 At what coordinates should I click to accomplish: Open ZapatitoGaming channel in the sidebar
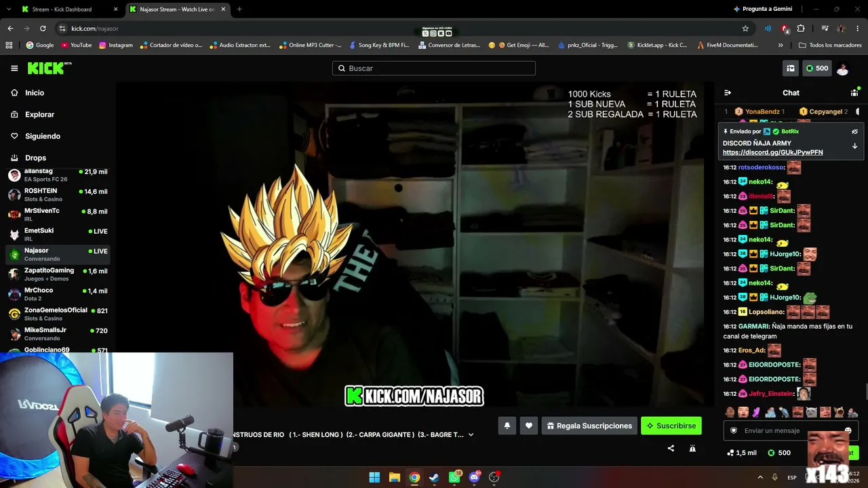pos(58,274)
